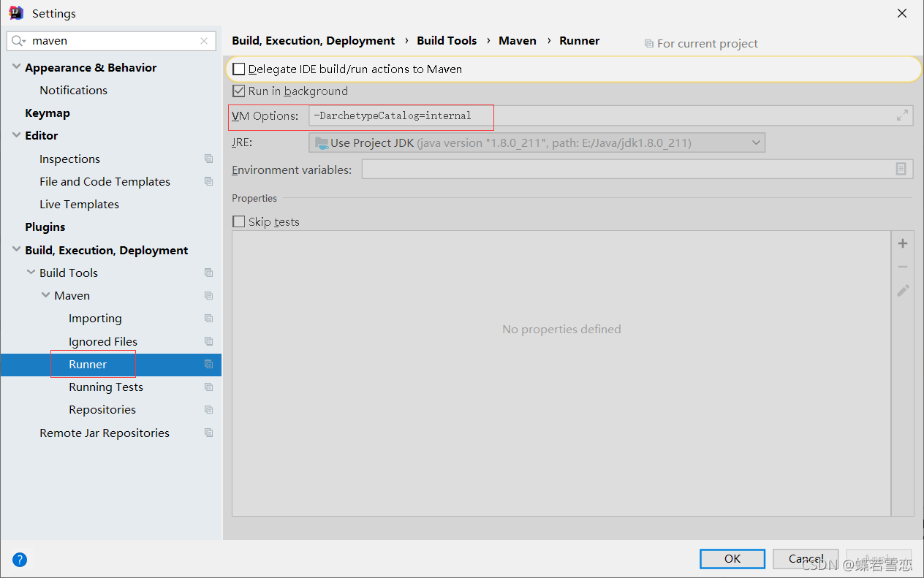The width and height of the screenshot is (924, 578).
Task: Click the OK button
Action: [732, 558]
